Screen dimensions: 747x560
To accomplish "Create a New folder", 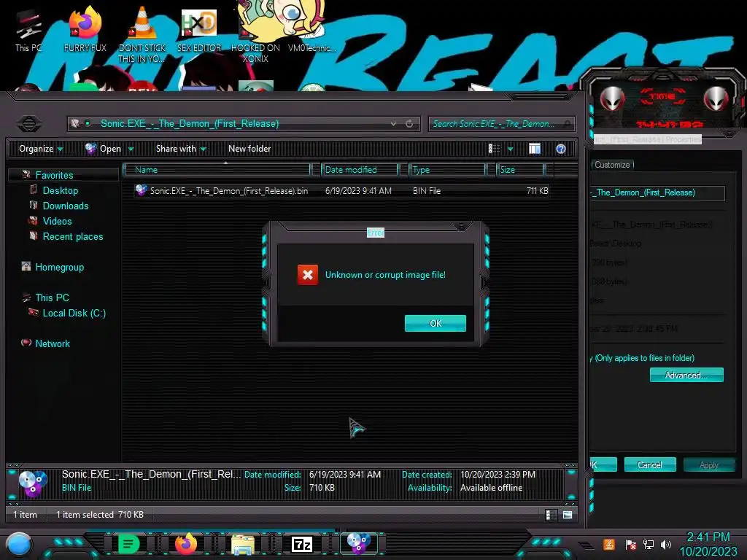I will [x=249, y=149].
